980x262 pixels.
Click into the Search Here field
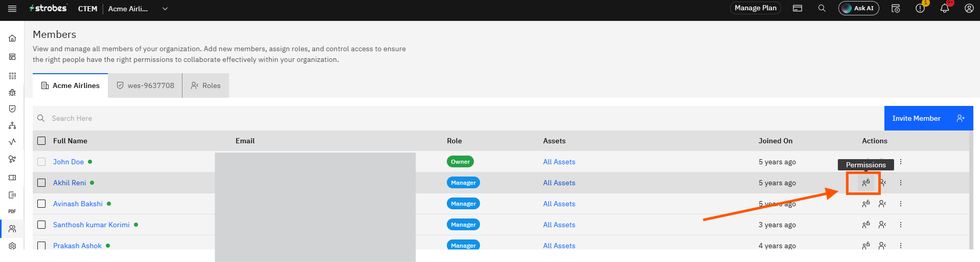459,118
